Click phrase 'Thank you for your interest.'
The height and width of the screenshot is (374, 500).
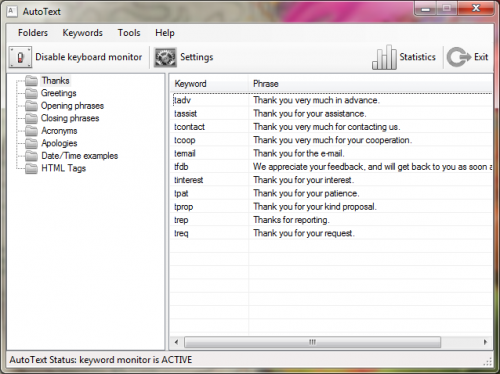point(303,180)
